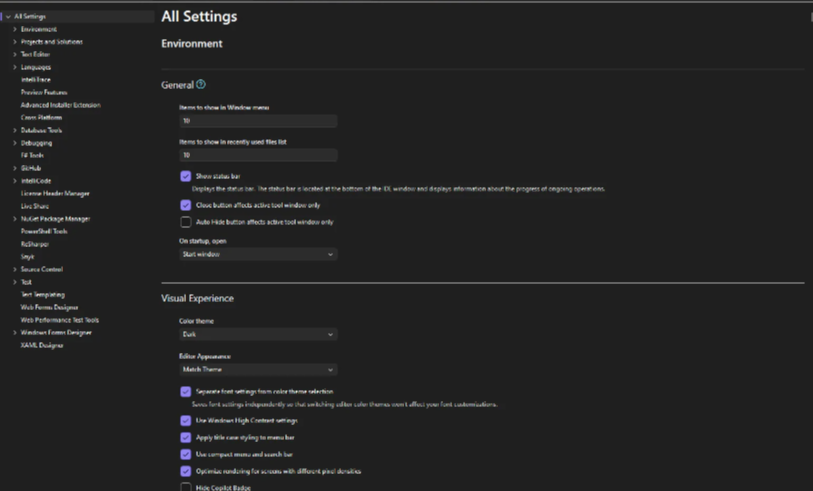813x491 pixels.
Task: Click the Items to show in Window menu field
Action: coord(258,121)
